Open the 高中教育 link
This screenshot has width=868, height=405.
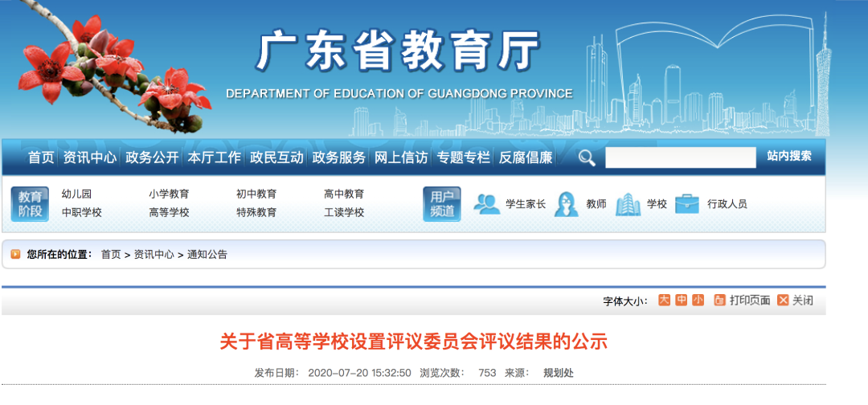344,194
